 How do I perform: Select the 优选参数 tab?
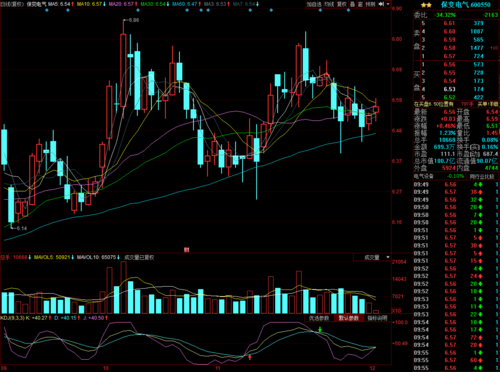319,318
